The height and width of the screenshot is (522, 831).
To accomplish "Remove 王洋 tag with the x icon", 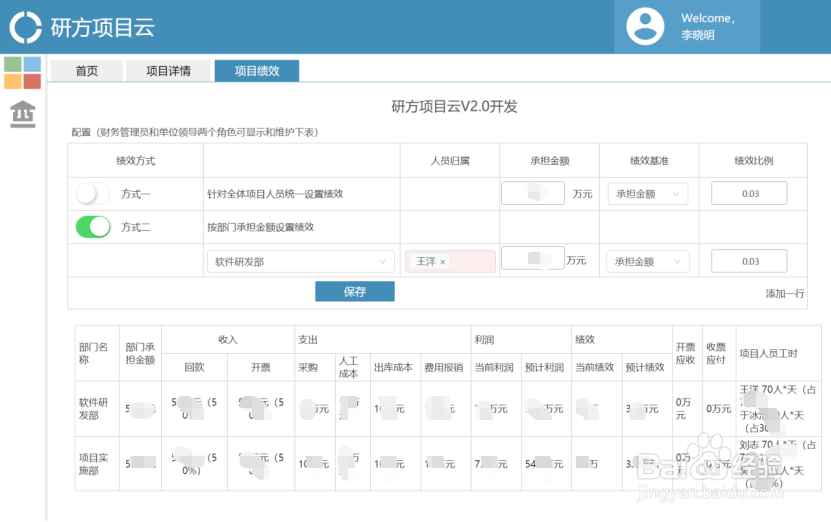I will point(443,262).
